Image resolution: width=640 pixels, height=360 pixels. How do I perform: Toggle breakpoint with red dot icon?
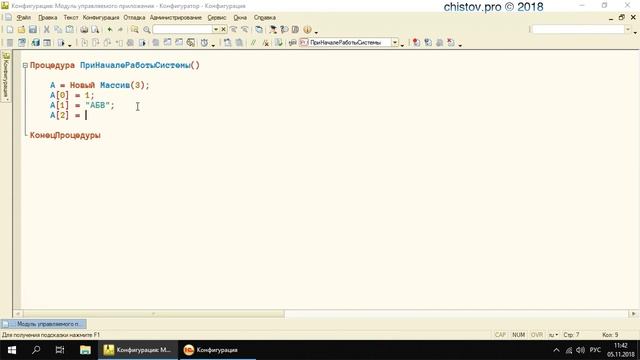416,42
